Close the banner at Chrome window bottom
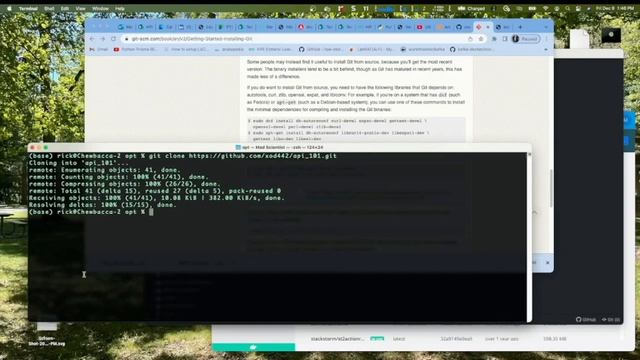Screen dimensions: 640x360 [x=547, y=262]
